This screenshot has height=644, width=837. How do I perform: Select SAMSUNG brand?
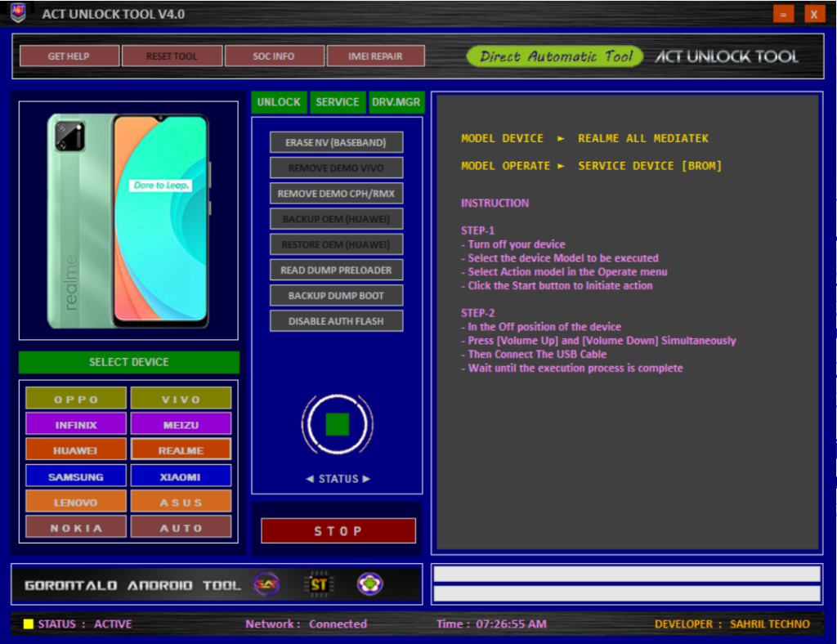pos(76,476)
